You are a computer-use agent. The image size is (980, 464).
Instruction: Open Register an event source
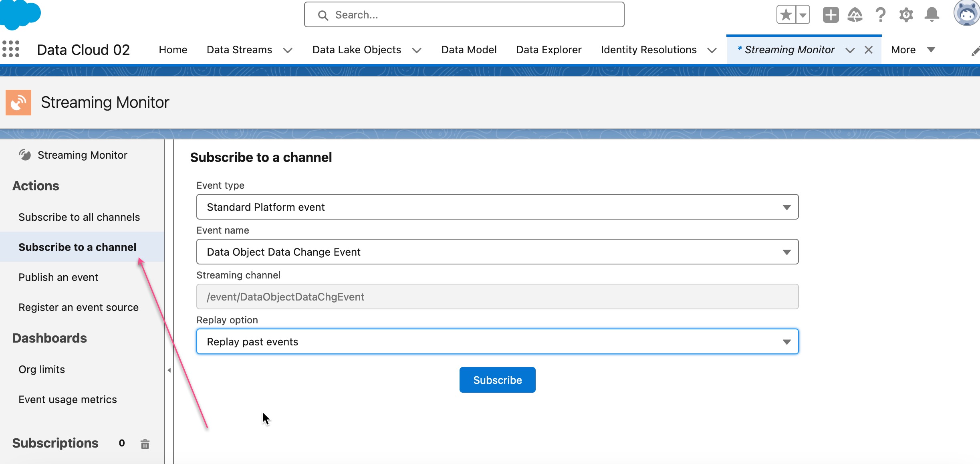tap(79, 307)
